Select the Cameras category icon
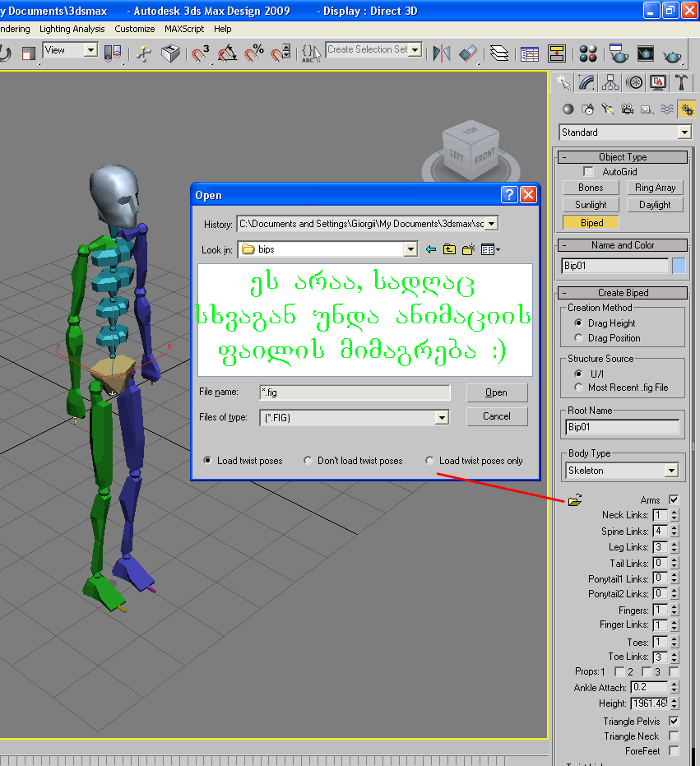The height and width of the screenshot is (766, 700). tap(627, 109)
